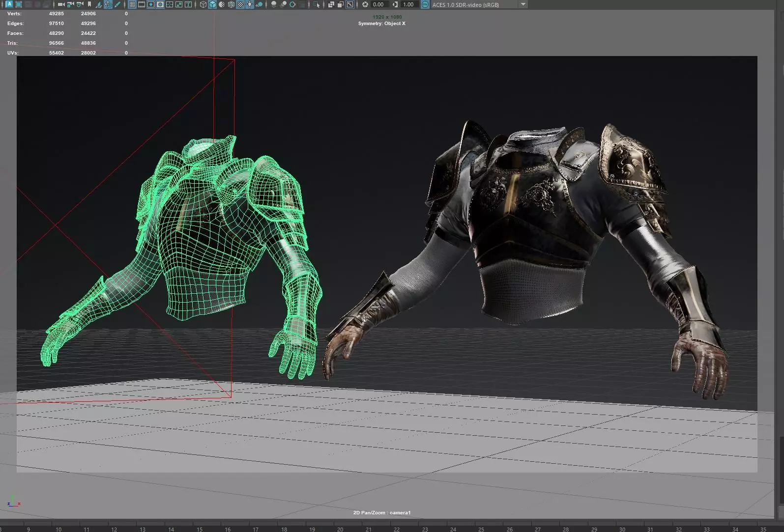Click the 'Edges:' heads-up label
The image size is (784, 532).
tap(15, 24)
